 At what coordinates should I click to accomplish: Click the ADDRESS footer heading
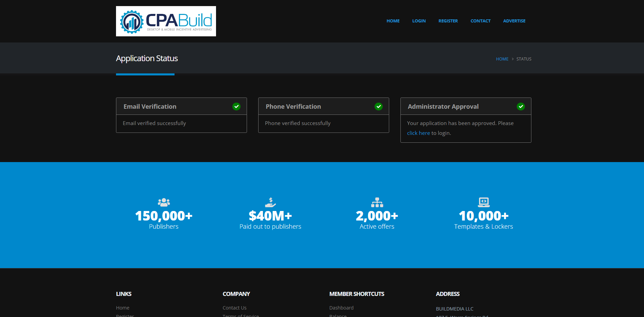tap(447, 294)
